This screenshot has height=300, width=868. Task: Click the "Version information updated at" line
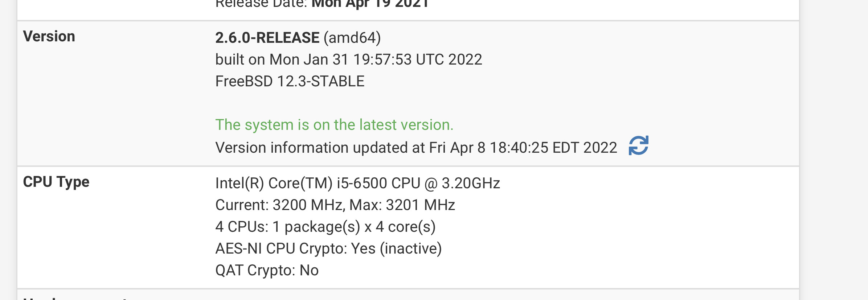[x=321, y=148]
